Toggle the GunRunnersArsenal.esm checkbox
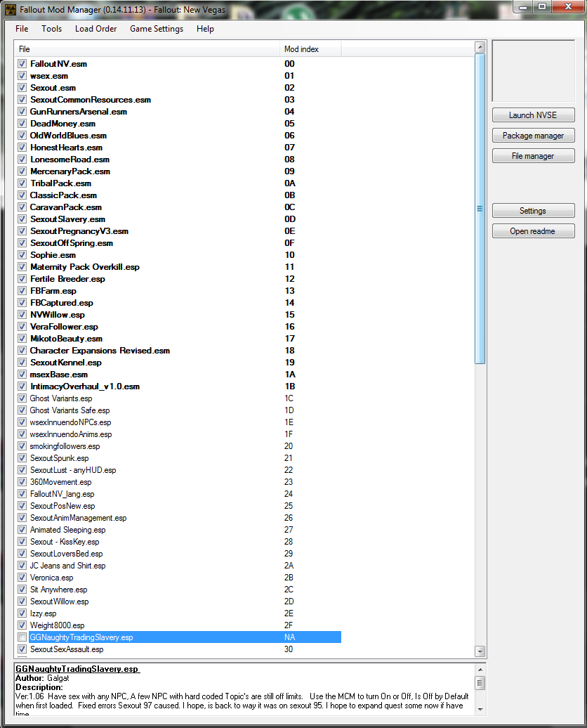Image resolution: width=587 pixels, height=728 pixels. [x=22, y=112]
